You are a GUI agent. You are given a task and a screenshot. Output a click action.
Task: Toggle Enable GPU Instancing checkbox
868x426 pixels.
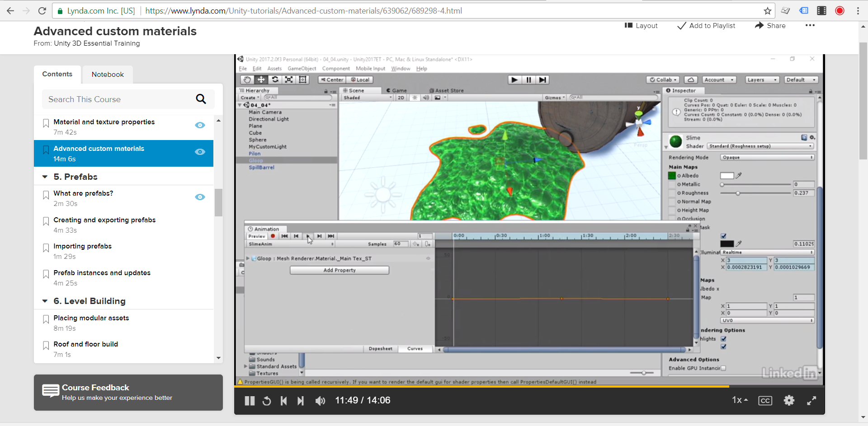point(723,368)
